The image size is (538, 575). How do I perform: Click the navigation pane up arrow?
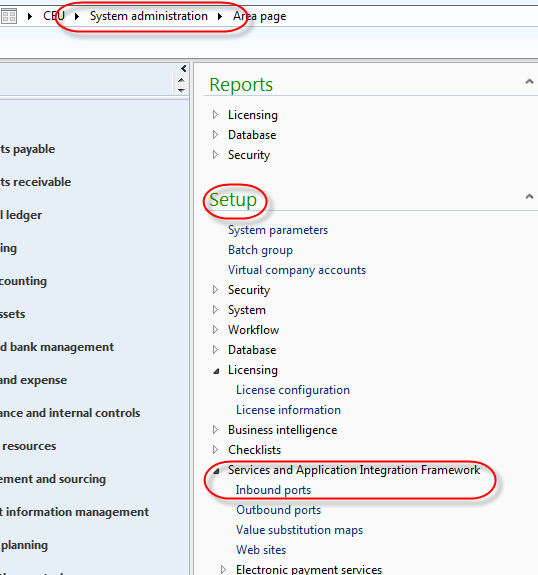tap(181, 80)
